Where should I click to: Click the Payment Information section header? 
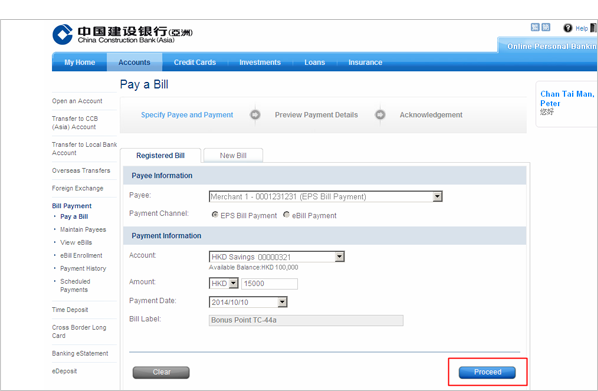tap(325, 236)
